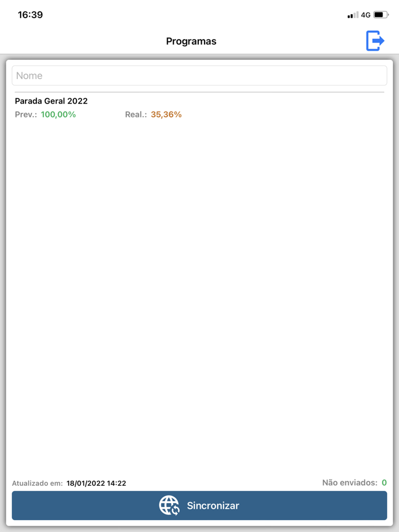
Task: Focus the Nome search field
Action: point(199,75)
